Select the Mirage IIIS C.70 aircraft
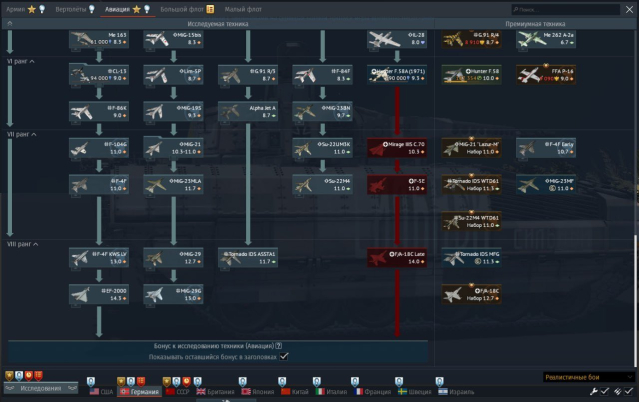The width and height of the screenshot is (639, 402). point(397,148)
